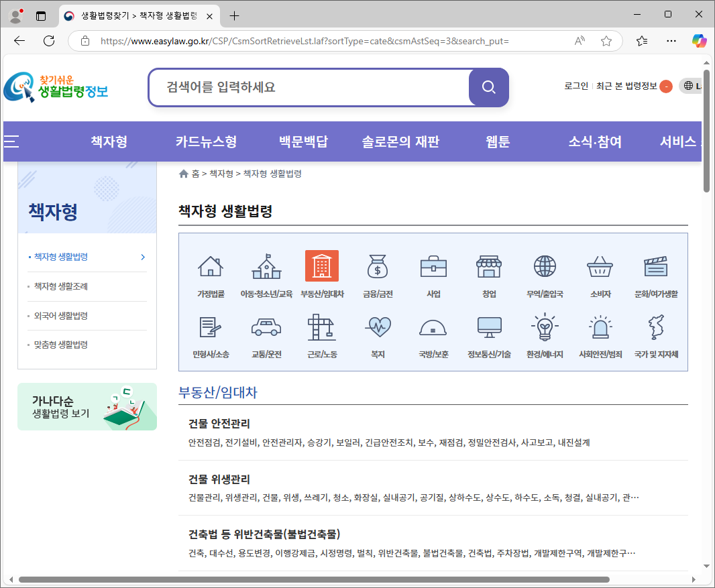Expand the 책자형 생활법령 sidebar item chevron
This screenshot has height=588, width=715.
[x=142, y=257]
